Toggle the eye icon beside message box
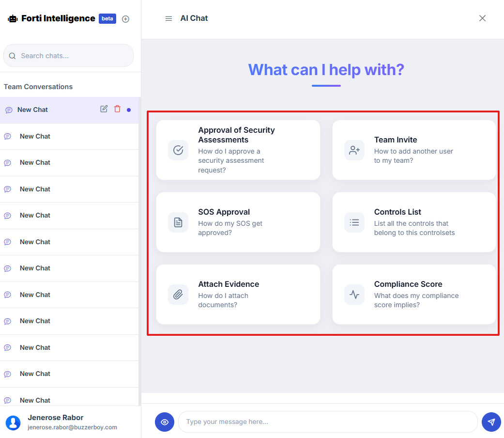 165,422
